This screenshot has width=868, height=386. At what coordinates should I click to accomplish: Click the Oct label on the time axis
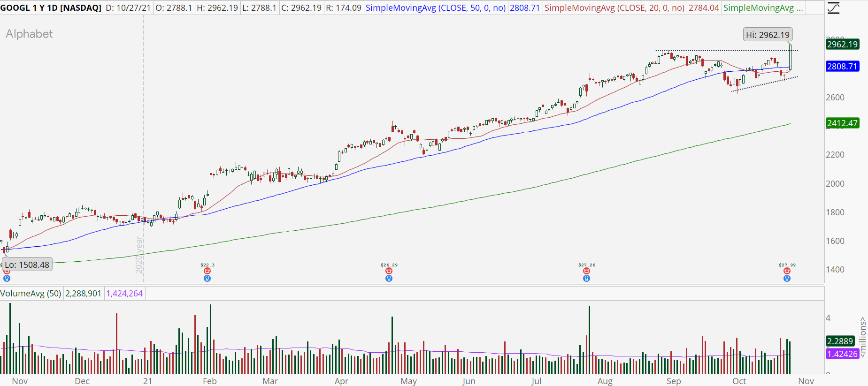(739, 381)
